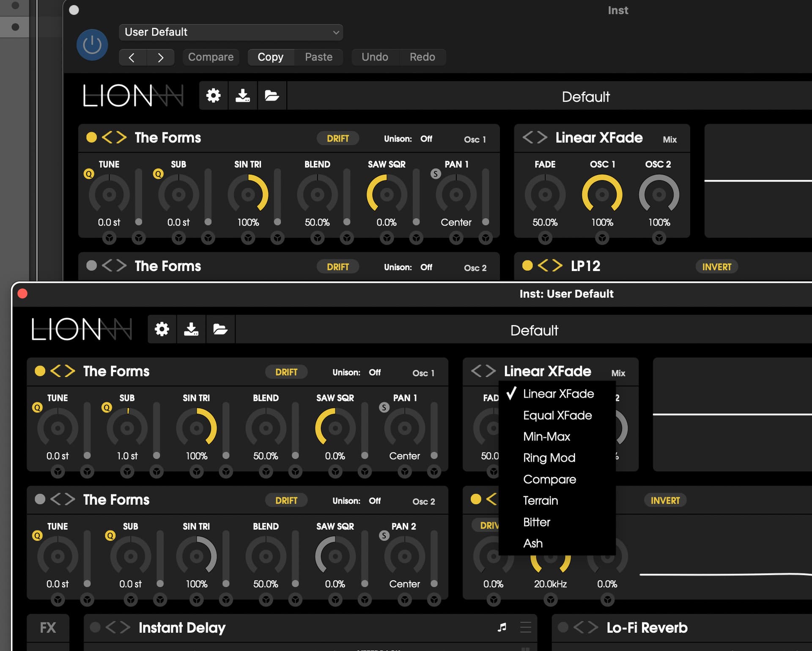
Task: Open settings gear in lower Lion window
Action: click(x=162, y=329)
